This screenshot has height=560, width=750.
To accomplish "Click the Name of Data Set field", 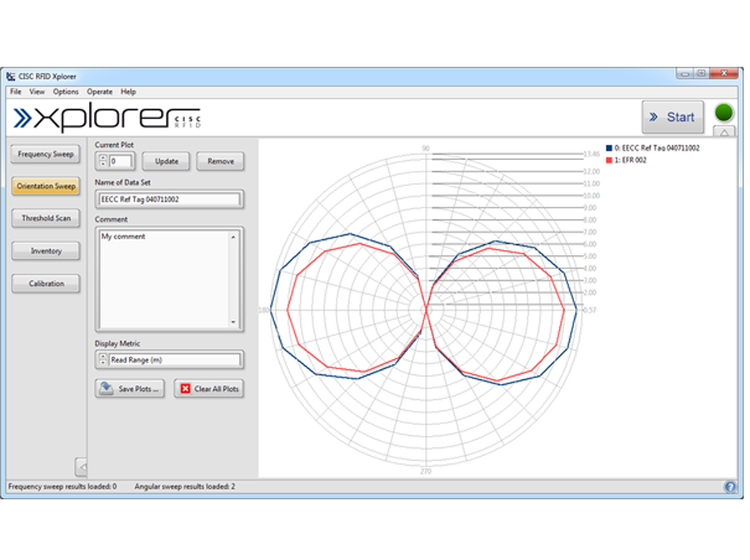I will (x=169, y=199).
